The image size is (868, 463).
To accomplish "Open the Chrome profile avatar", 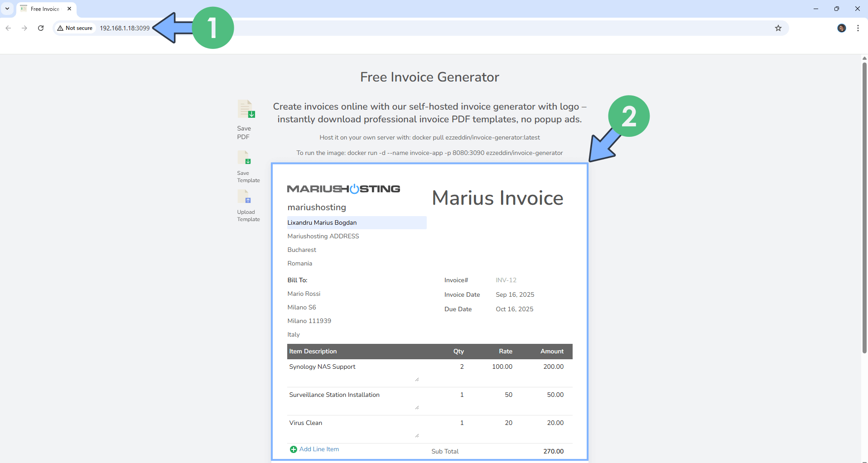I will point(842,28).
